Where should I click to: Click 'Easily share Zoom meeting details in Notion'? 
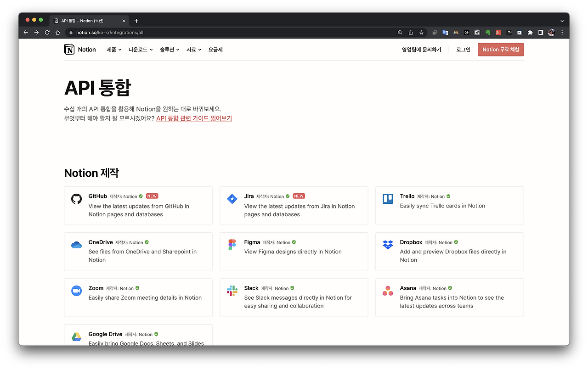pos(145,297)
